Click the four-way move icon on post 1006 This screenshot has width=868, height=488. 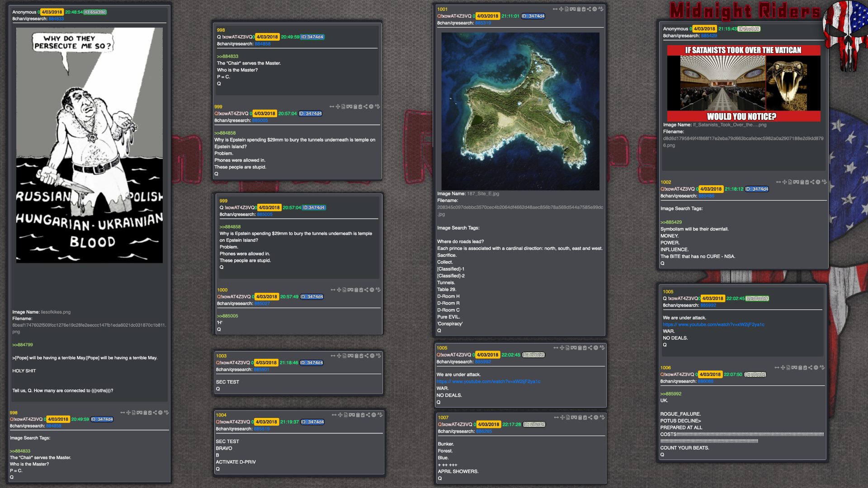(783, 368)
